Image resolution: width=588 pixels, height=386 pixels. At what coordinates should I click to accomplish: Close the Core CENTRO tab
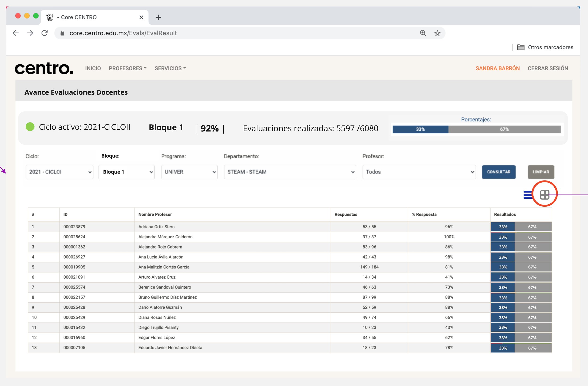(141, 17)
